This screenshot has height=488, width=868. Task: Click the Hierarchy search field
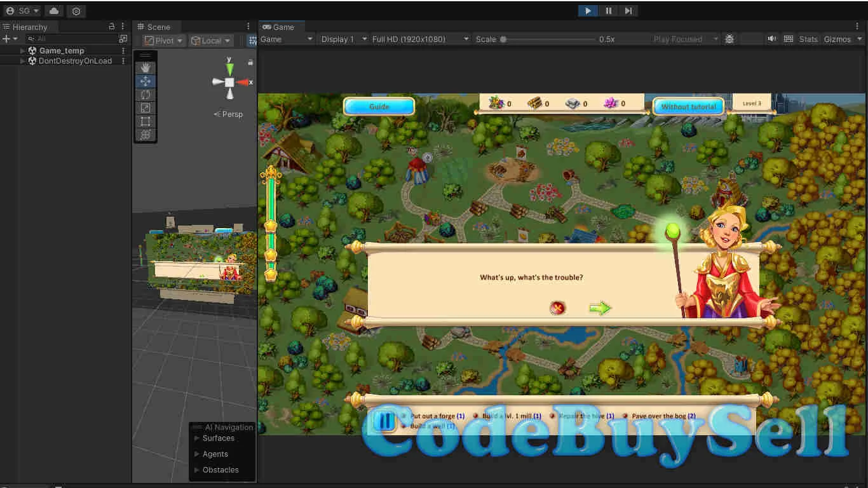[x=71, y=39]
